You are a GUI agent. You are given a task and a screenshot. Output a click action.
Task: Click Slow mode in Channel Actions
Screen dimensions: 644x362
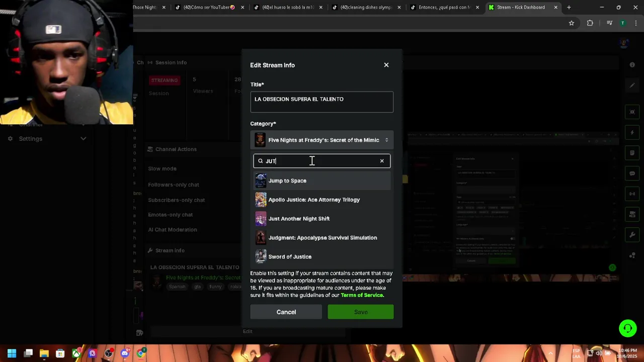click(162, 169)
